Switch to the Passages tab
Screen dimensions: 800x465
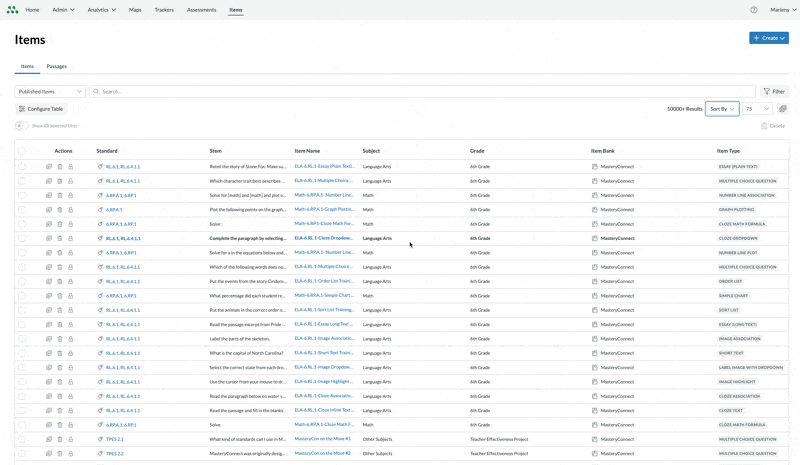point(57,66)
